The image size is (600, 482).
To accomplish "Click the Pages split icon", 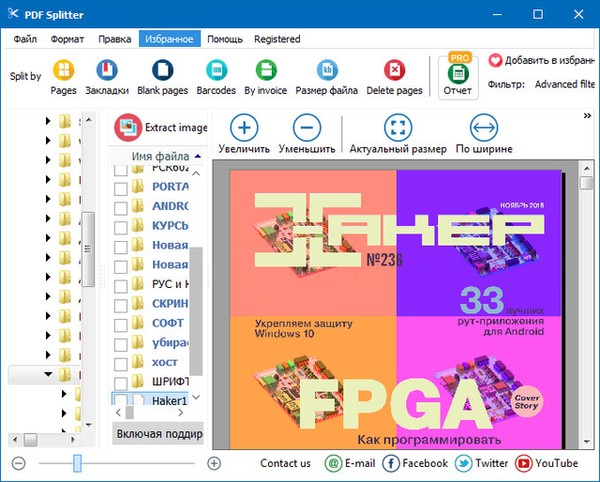I will [x=63, y=77].
